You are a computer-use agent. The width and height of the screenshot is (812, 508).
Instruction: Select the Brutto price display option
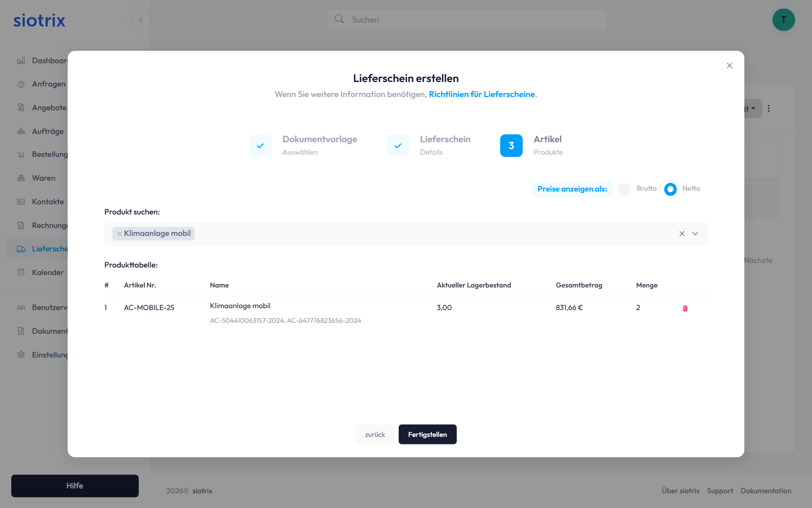tap(624, 189)
